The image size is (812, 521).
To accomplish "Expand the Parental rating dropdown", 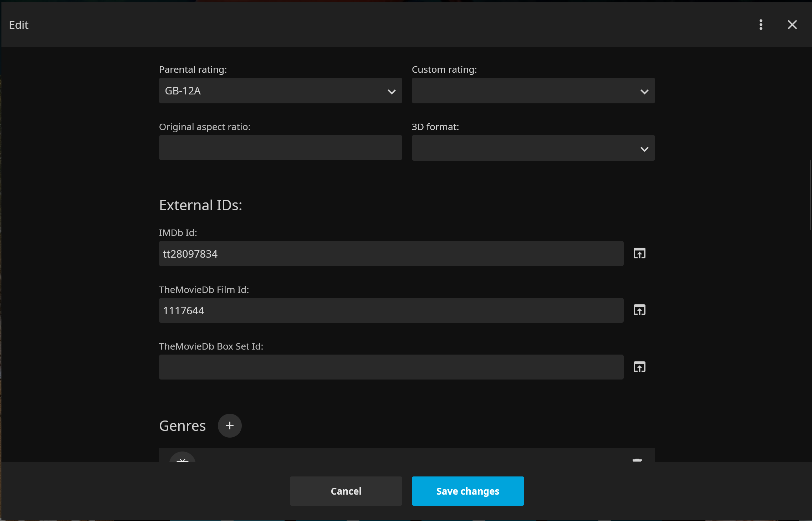I will coord(280,91).
